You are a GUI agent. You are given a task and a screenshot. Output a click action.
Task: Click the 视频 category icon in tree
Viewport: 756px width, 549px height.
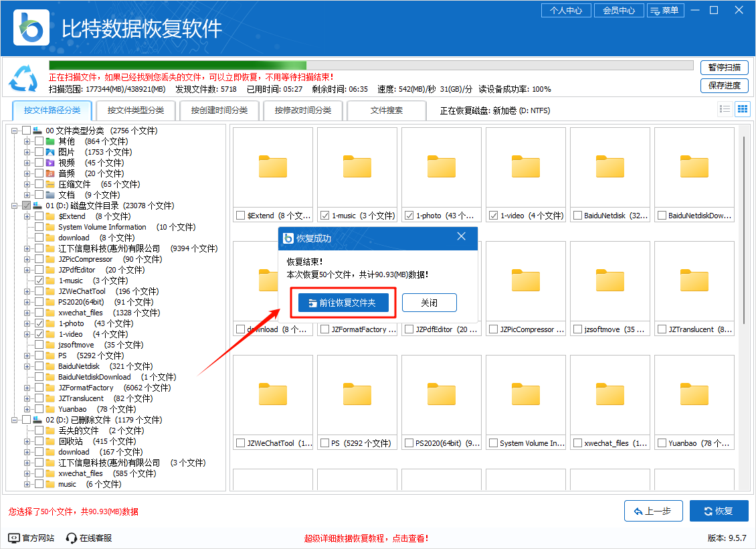(50, 163)
